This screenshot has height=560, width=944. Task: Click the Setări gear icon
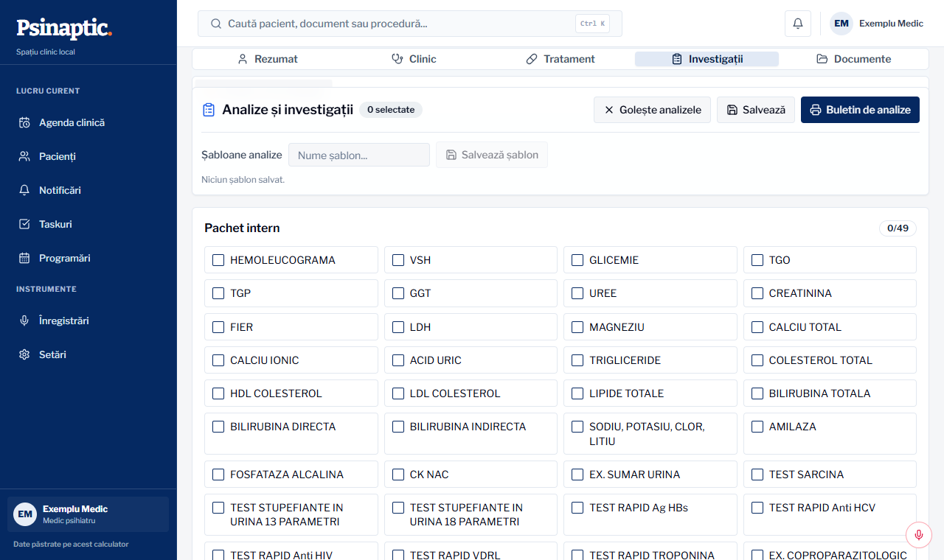pos(24,354)
